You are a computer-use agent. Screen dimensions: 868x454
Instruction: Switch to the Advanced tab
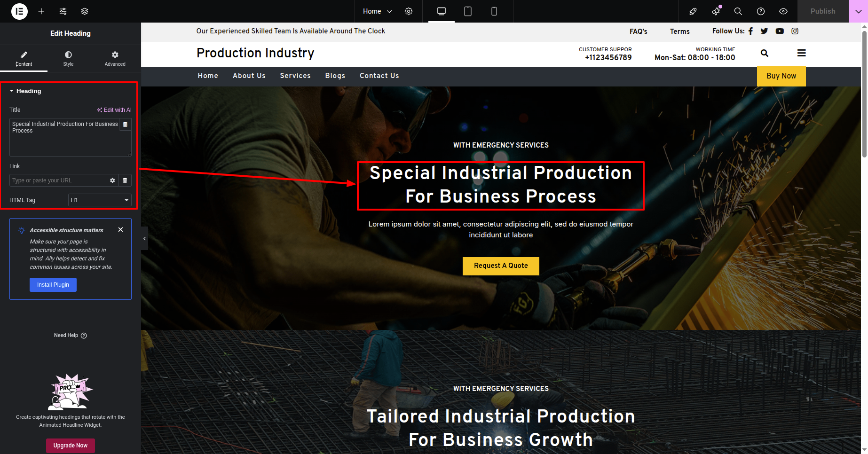pos(115,59)
